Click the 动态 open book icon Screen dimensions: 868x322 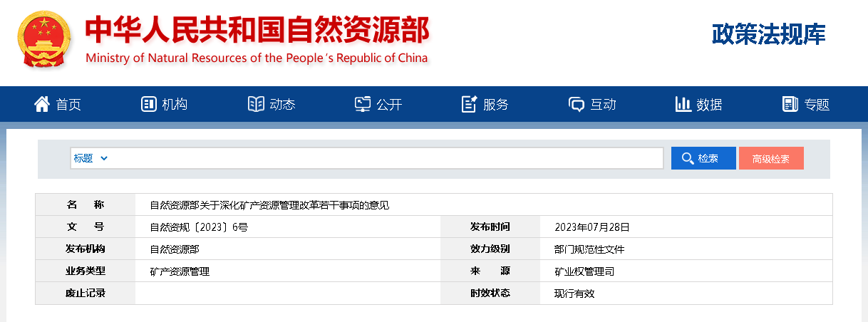(256, 104)
